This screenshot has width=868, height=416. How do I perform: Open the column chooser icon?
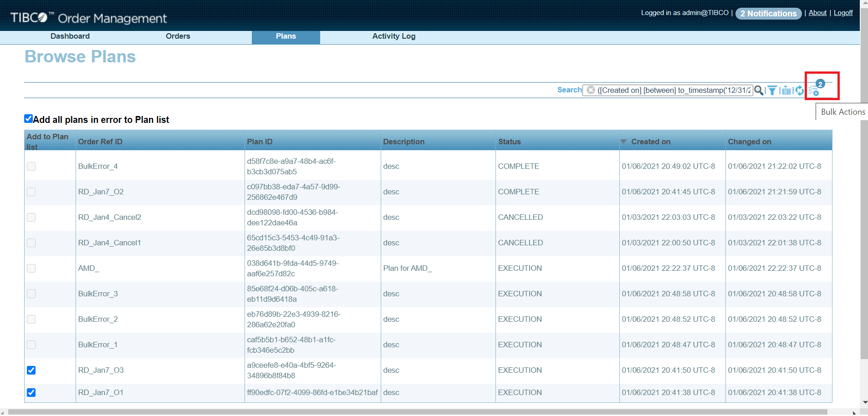pyautogui.click(x=786, y=91)
